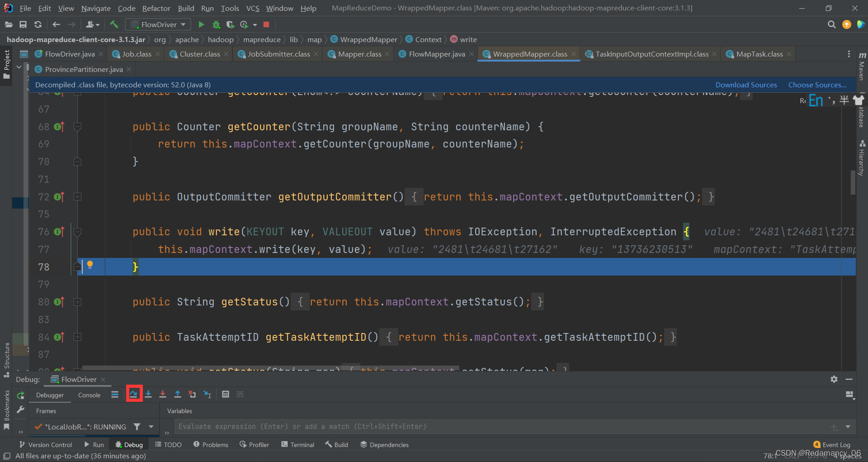The image size is (868, 462).
Task: Open Search Everywhere with the magnifier icon
Action: click(x=831, y=24)
